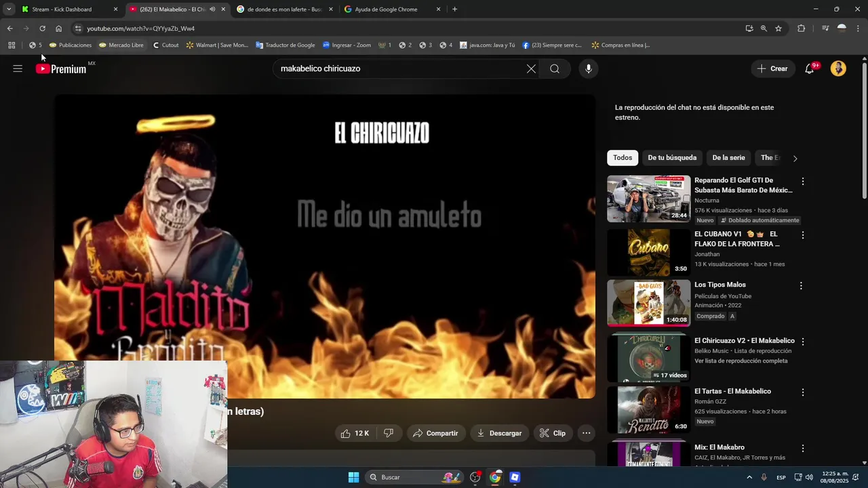Viewport: 868px width, 488px height.
Task: Open a new Chrome tab
Action: pyautogui.click(x=454, y=9)
